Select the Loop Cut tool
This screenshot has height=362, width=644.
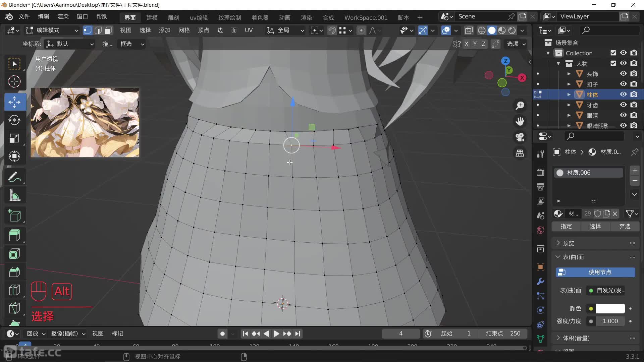click(x=14, y=290)
